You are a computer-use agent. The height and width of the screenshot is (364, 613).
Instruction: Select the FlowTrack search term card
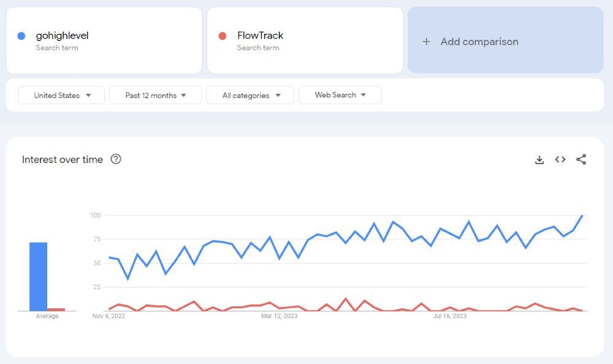[x=305, y=40]
